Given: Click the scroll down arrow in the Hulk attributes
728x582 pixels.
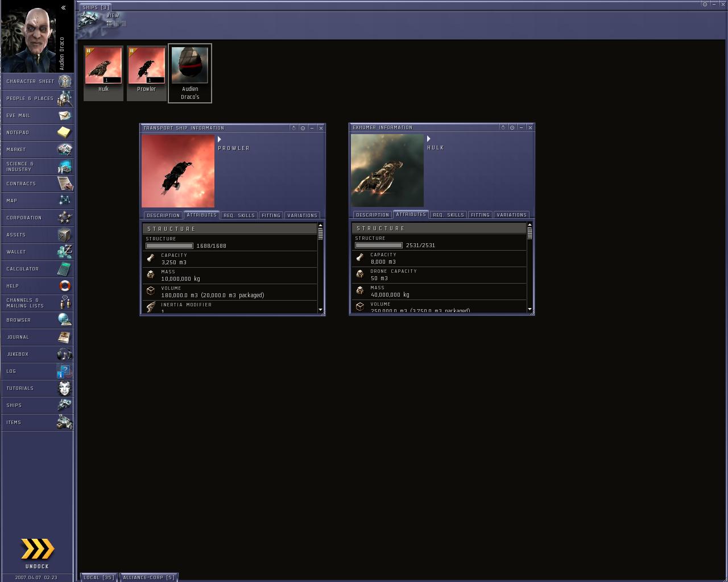Looking at the screenshot, I should pos(530,309).
